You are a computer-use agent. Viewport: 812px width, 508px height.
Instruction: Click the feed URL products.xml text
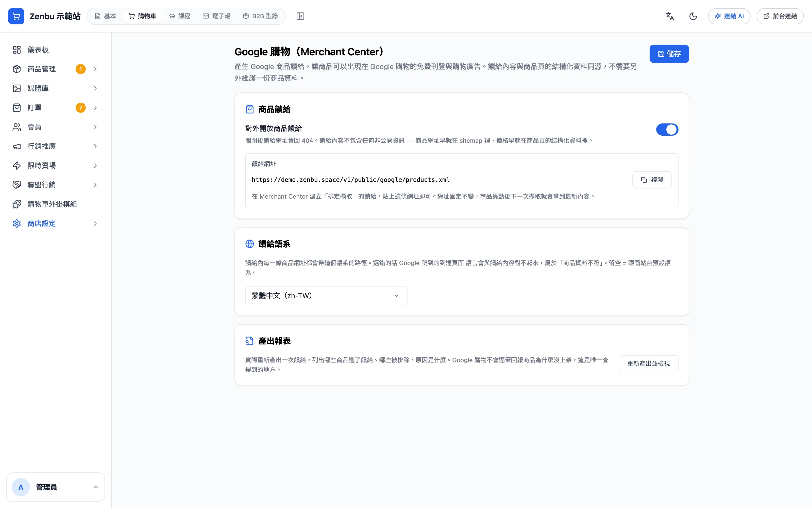tap(351, 180)
